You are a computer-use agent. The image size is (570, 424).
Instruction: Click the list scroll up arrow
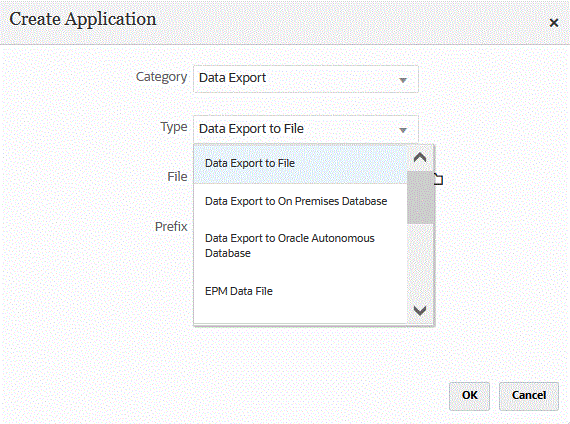click(420, 157)
